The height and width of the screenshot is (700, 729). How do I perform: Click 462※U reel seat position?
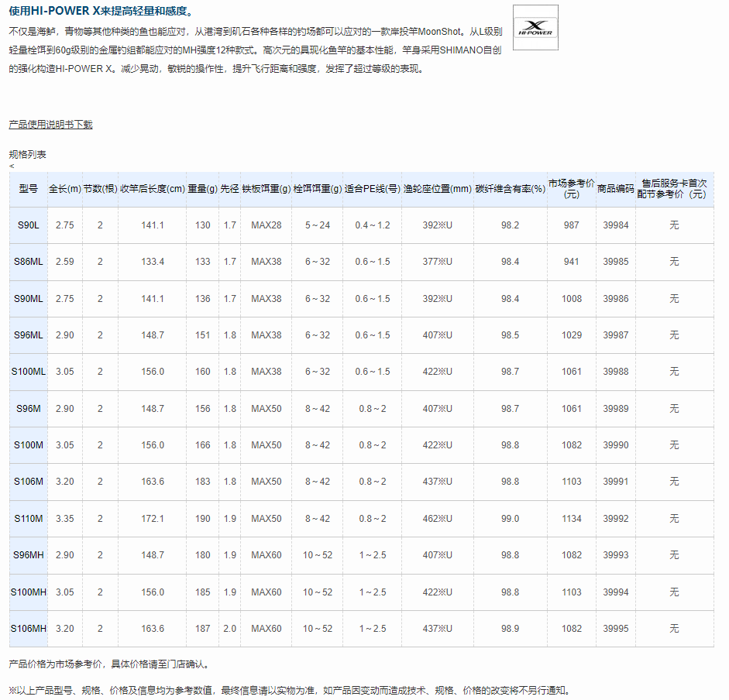click(438, 519)
